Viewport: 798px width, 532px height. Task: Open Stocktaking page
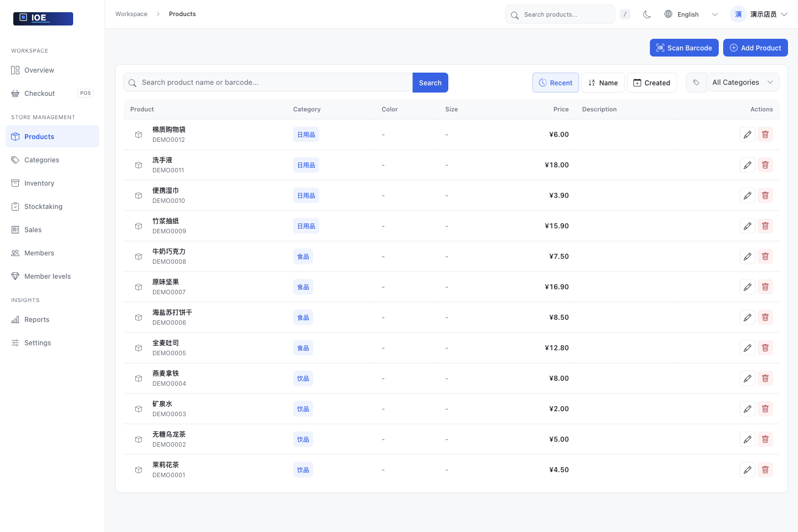[52, 207]
